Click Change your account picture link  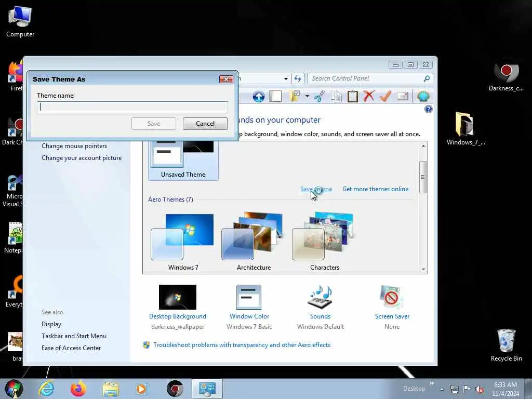click(82, 158)
